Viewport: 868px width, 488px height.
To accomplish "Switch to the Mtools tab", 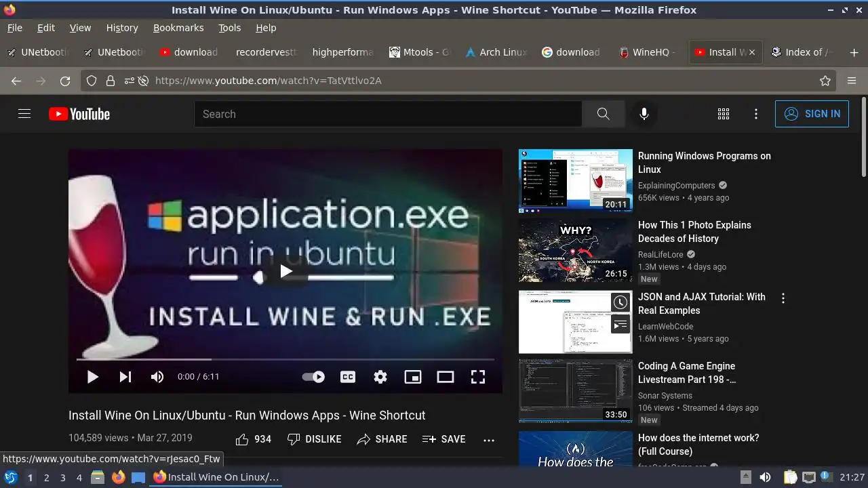I will [x=420, y=52].
